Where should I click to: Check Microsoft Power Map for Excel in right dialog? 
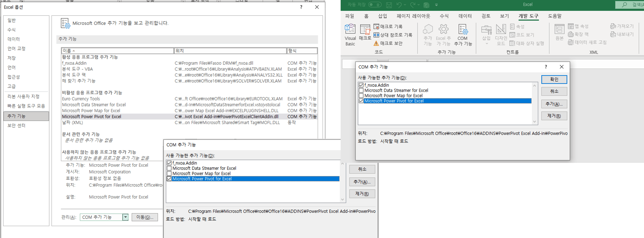click(x=361, y=96)
